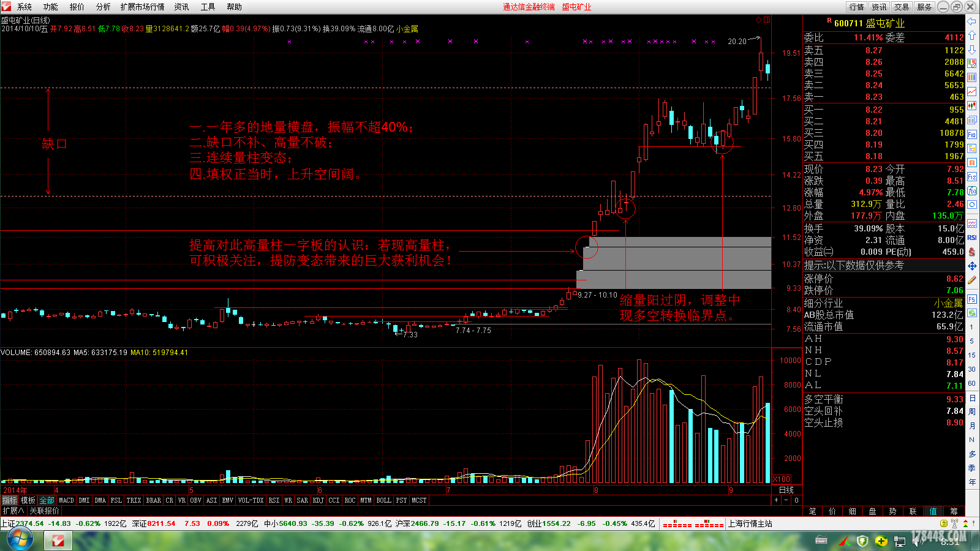Open the 关联报价 tab
Image resolution: width=980 pixels, height=551 pixels.
click(x=45, y=511)
